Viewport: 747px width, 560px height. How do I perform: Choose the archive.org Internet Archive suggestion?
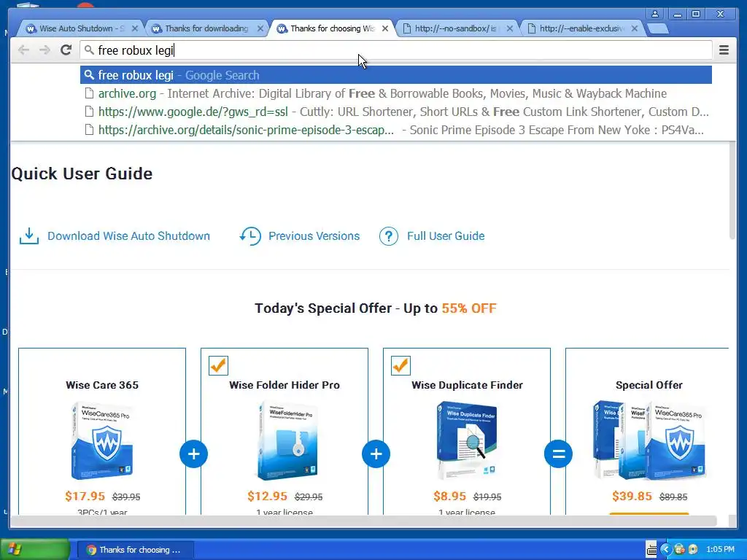pyautogui.click(x=396, y=93)
